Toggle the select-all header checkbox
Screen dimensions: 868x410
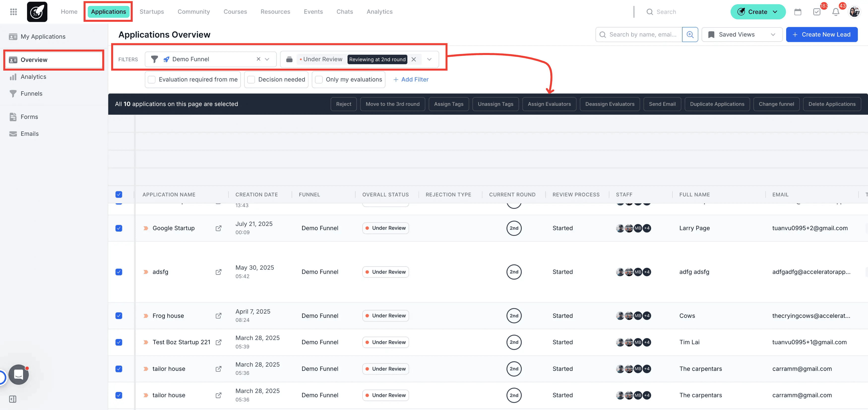[119, 194]
